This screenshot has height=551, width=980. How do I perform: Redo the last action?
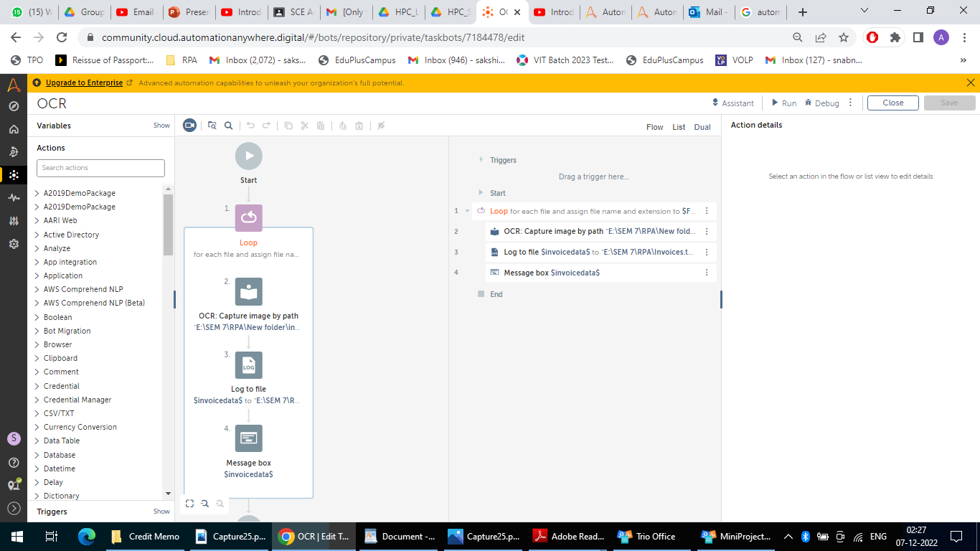coord(266,126)
